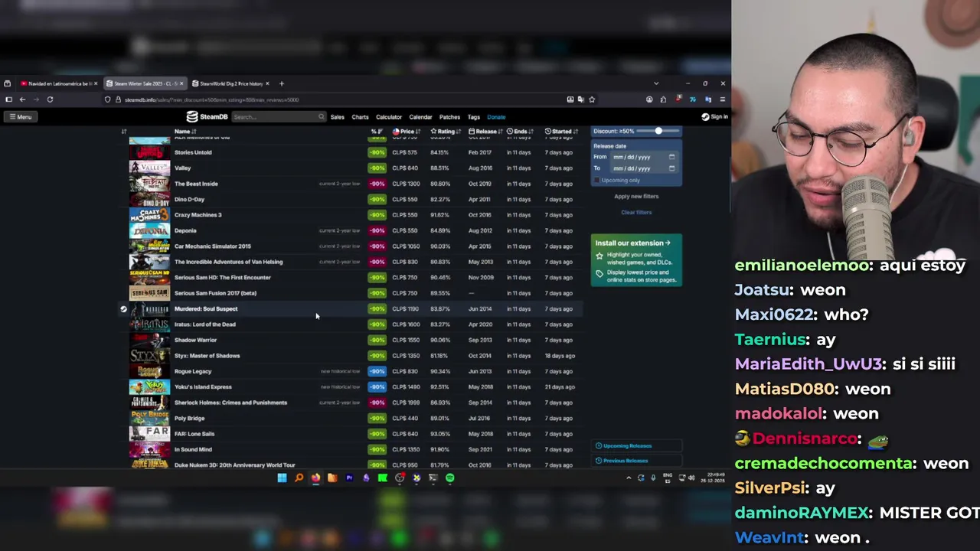Follow the Donate link
This screenshot has width=980, height=551.
point(496,117)
